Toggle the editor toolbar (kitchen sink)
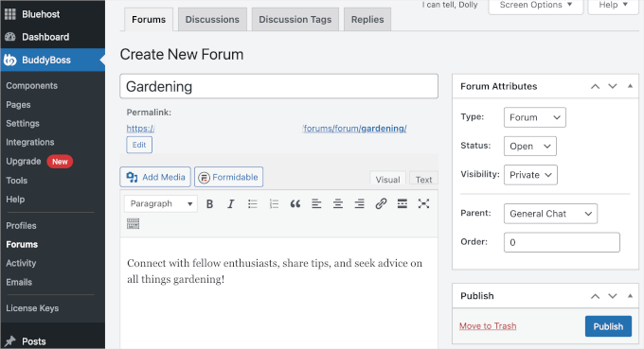Screen dimensions: 644x349 tap(134, 223)
